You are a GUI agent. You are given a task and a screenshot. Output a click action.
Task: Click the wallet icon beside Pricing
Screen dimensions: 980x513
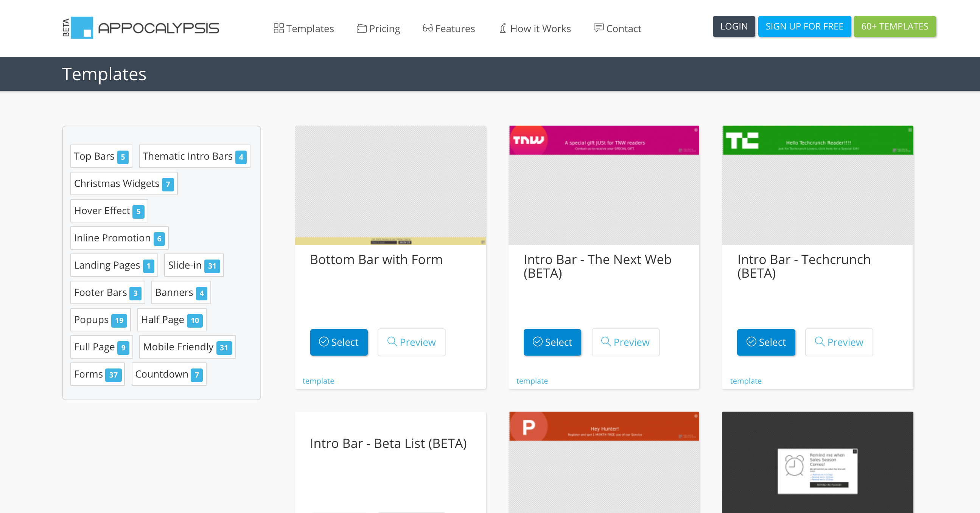(x=361, y=28)
